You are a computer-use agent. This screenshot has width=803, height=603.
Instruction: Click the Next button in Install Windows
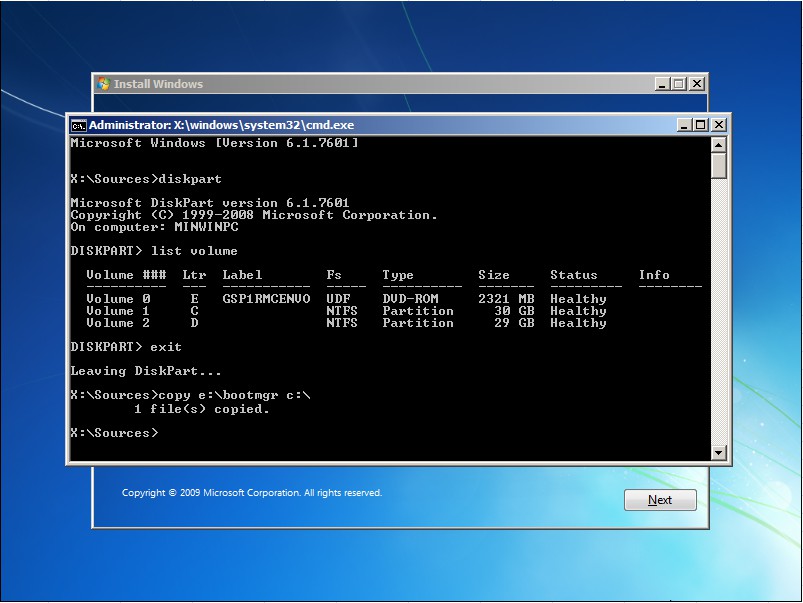coord(660,500)
